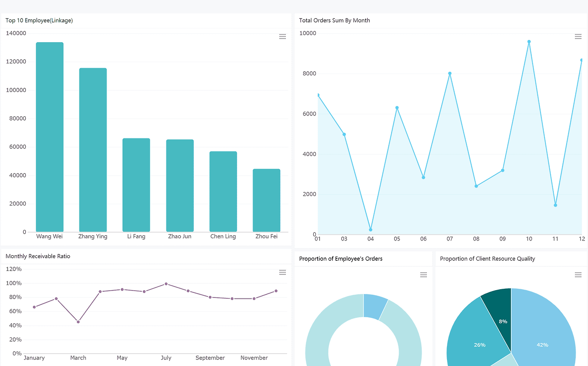Click the Zhao Jun bar
Image resolution: width=588 pixels, height=366 pixels.
(x=180, y=186)
